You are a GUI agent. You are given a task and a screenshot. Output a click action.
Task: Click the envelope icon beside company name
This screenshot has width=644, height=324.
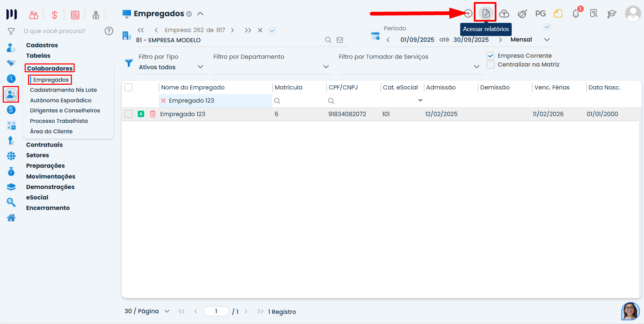(340, 40)
